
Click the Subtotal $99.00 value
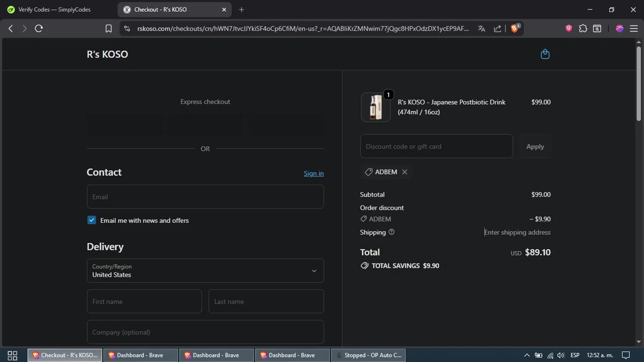click(541, 195)
